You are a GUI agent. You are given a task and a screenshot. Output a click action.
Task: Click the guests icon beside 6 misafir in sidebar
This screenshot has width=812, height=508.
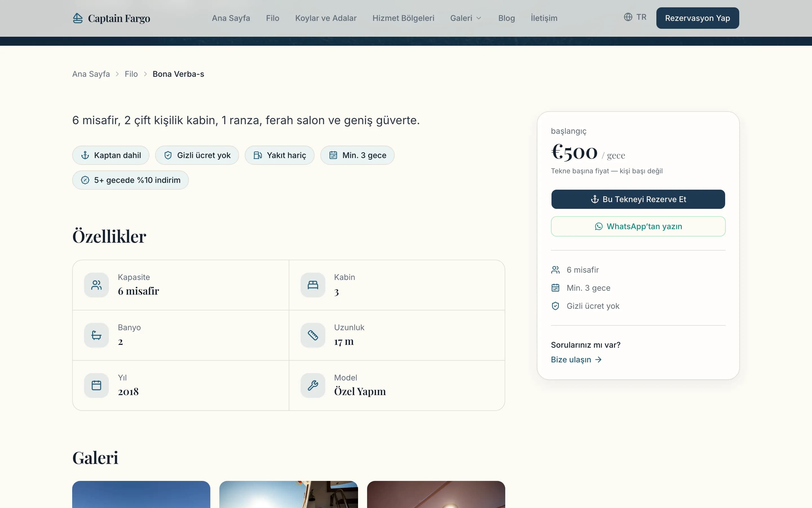tap(555, 270)
